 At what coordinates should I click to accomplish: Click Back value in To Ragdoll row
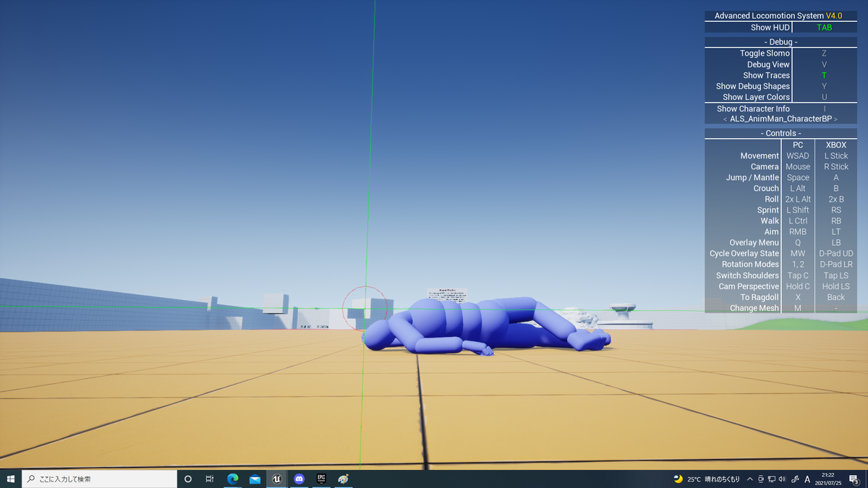835,297
